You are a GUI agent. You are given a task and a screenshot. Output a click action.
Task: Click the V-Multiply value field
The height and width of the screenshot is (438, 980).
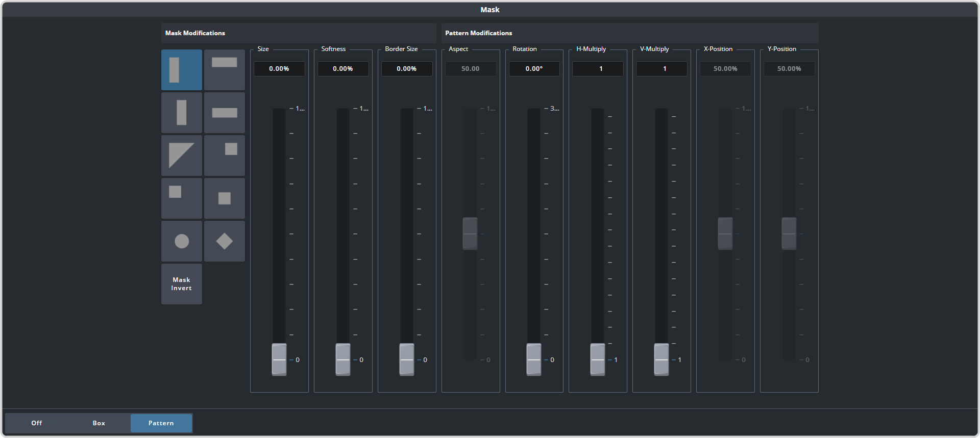click(661, 69)
